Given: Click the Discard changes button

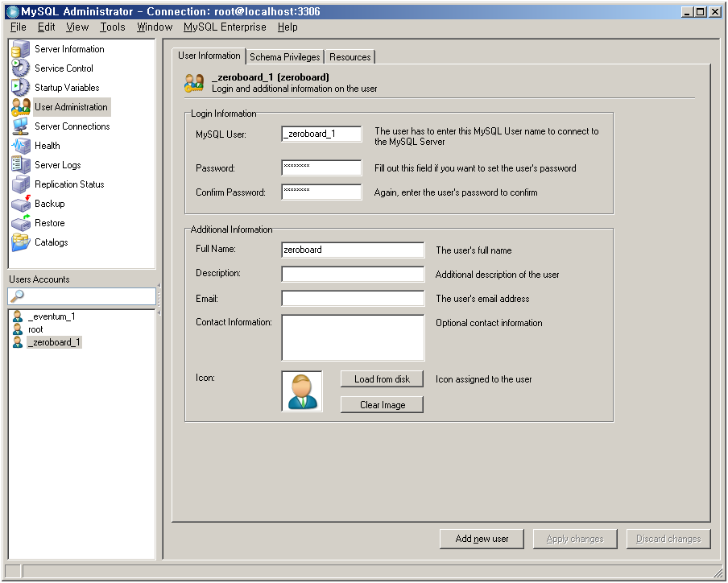Looking at the screenshot, I should (668, 539).
